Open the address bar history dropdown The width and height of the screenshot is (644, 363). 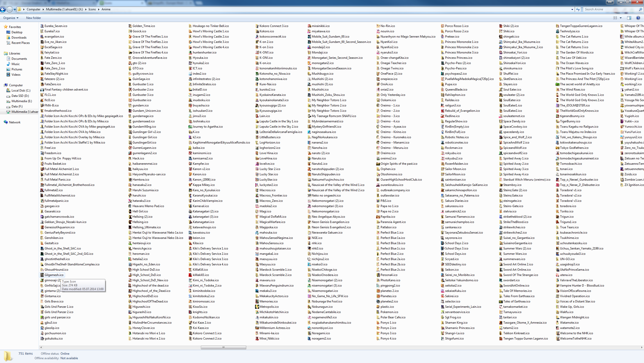(572, 9)
